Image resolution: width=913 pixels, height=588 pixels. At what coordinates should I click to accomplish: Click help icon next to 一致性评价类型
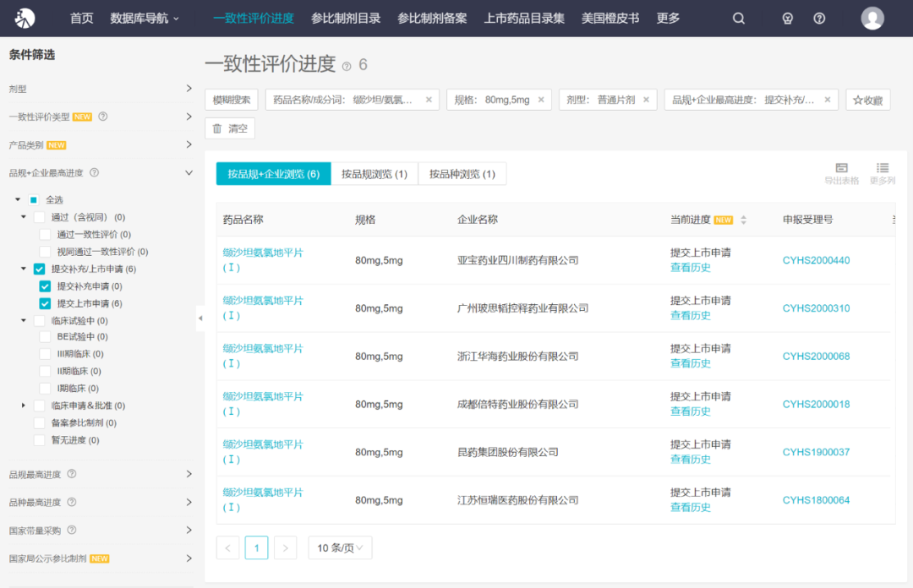103,117
